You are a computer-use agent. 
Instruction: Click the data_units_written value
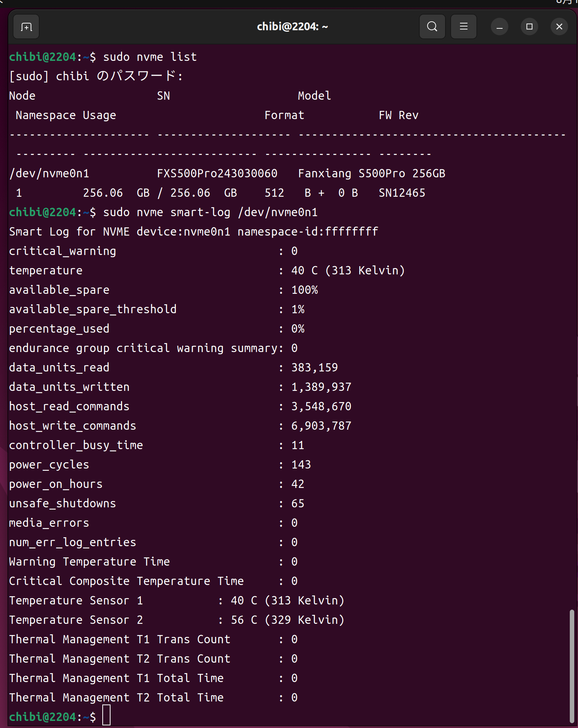321,387
